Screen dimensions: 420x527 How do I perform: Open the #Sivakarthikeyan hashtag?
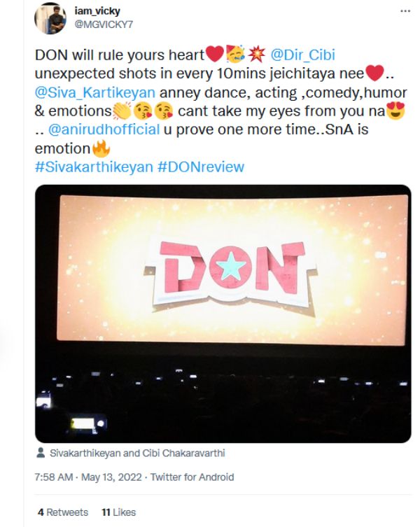coord(86,167)
